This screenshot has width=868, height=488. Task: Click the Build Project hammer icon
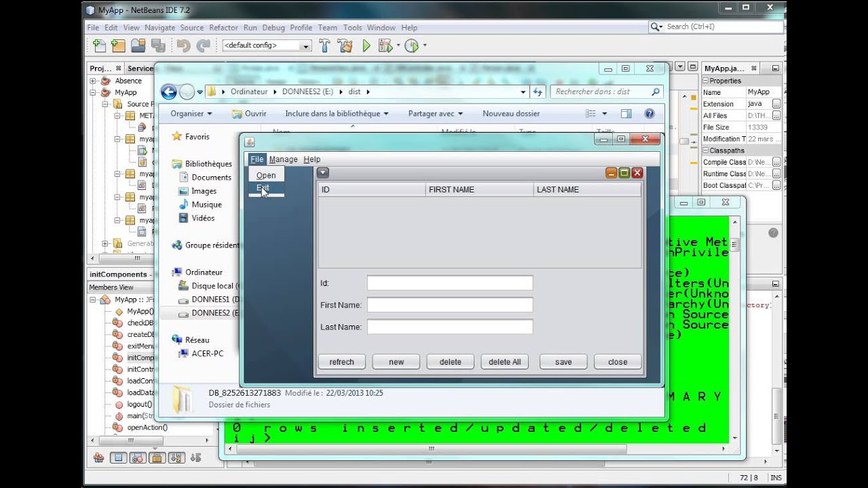coord(325,45)
